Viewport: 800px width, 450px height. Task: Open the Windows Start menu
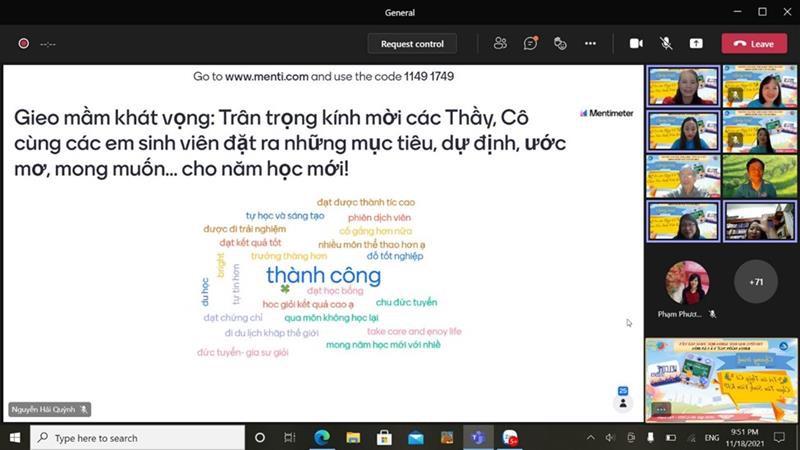(14, 438)
